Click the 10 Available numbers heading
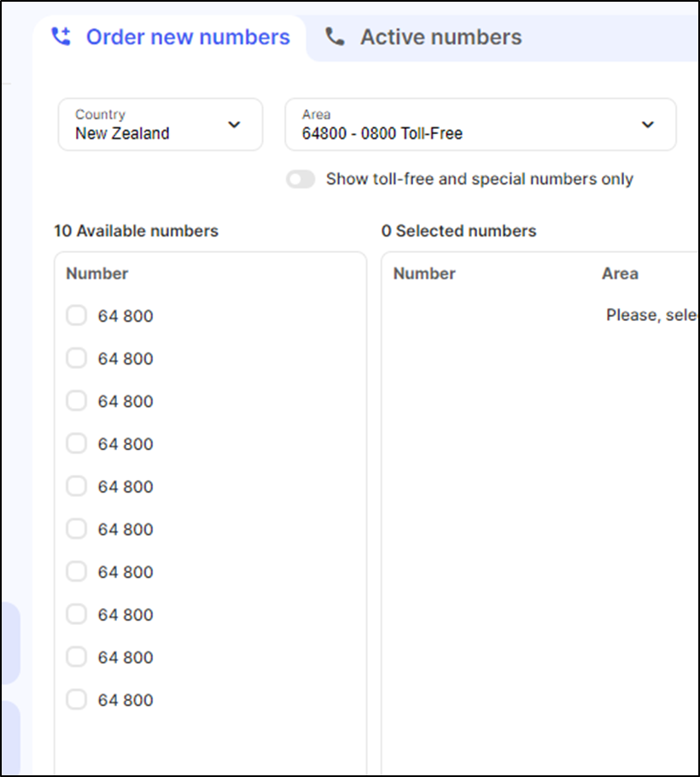 tap(136, 231)
